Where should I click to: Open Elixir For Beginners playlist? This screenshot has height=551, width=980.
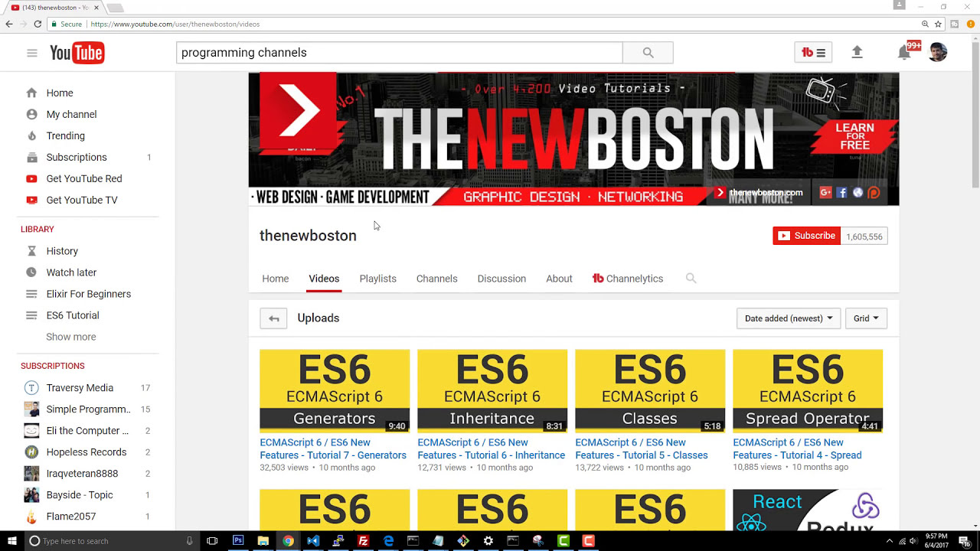click(x=88, y=294)
